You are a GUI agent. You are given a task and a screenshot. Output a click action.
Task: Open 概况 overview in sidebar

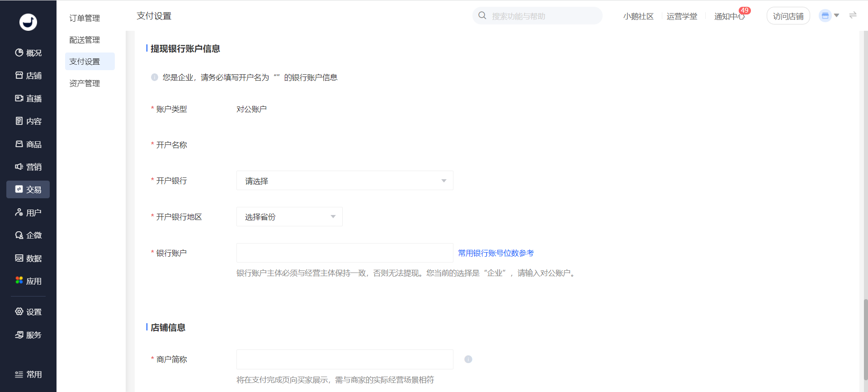pos(28,53)
